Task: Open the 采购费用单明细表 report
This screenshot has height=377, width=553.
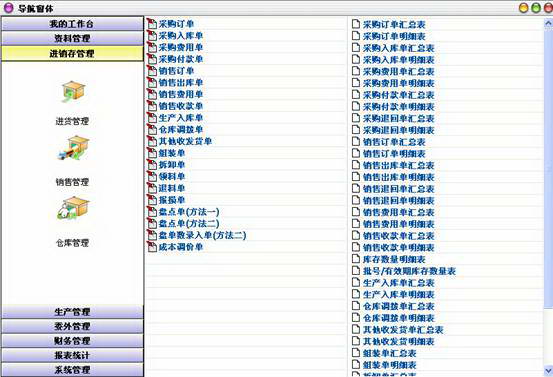Action: [399, 83]
